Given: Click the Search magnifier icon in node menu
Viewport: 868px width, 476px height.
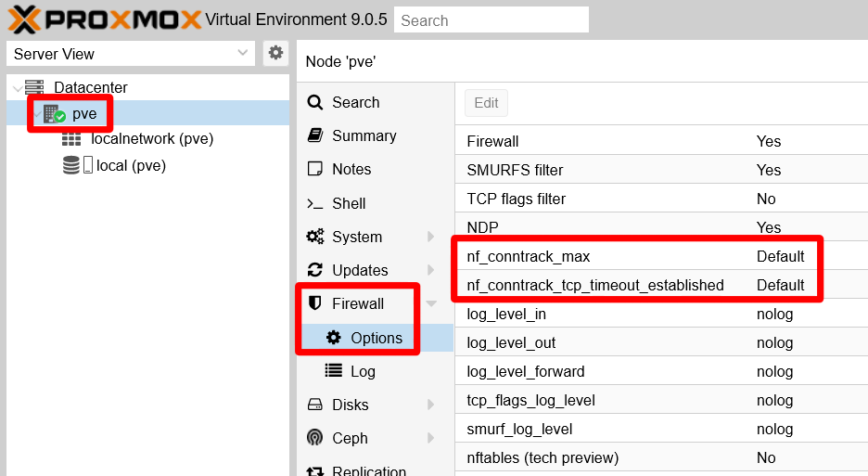Looking at the screenshot, I should coord(315,102).
